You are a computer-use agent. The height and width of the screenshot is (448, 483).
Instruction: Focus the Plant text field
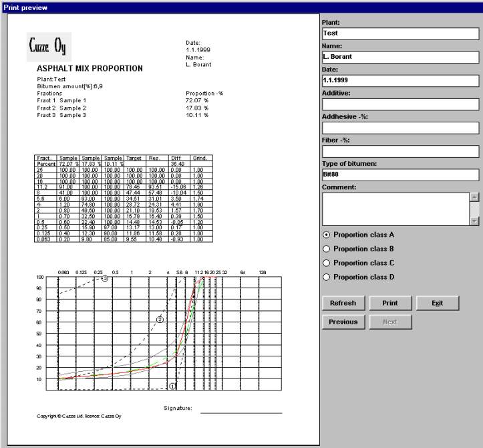coord(400,33)
